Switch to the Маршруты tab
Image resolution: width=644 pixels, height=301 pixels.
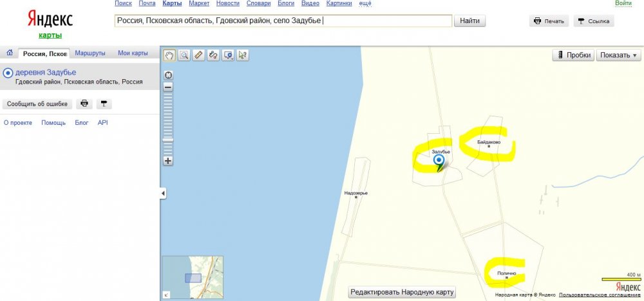[90, 53]
